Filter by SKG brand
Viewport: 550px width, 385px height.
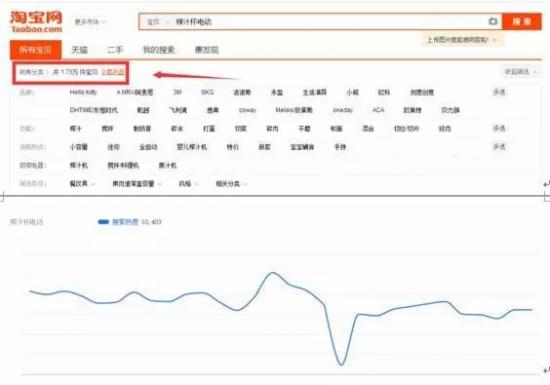[x=207, y=92]
